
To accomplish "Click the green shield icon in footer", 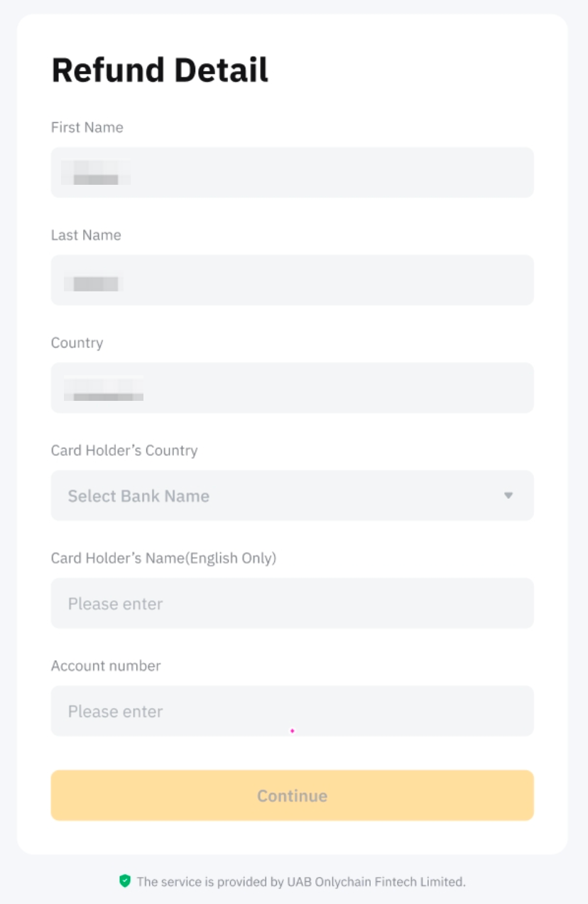I will (125, 881).
